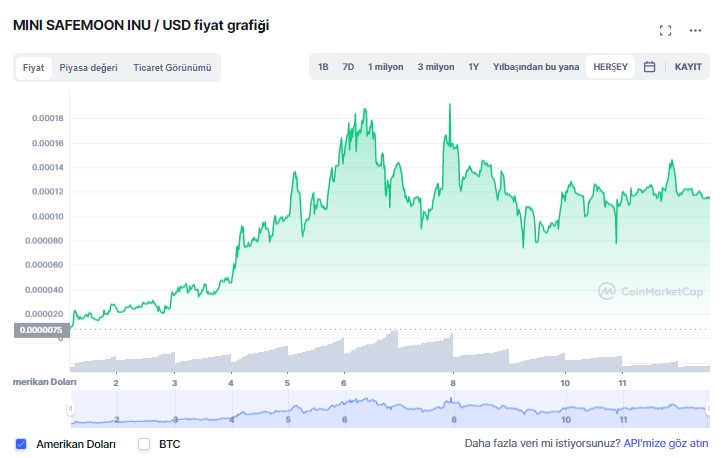Click month 5 on the main x-axis
This screenshot has height=458, width=726.
(x=287, y=383)
